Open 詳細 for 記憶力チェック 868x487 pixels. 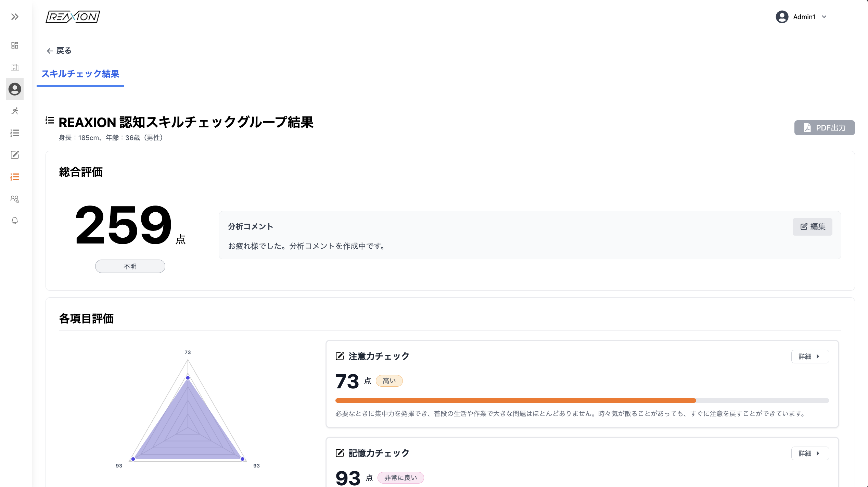point(810,453)
